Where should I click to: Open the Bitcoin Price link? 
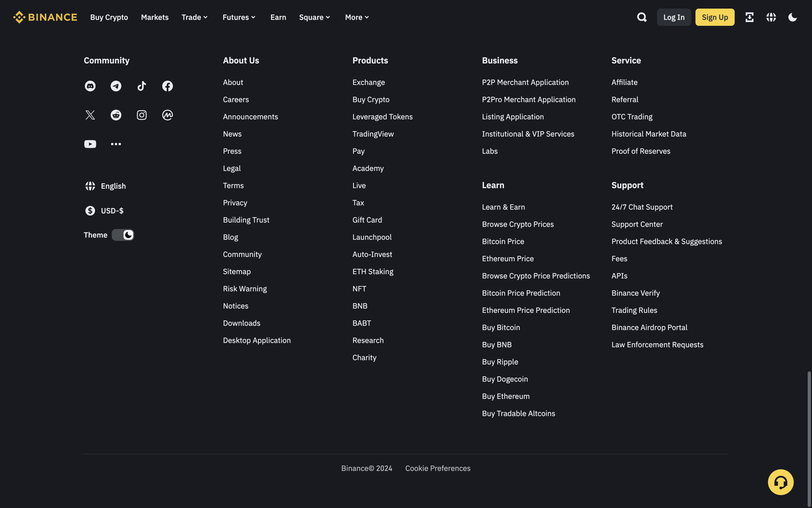pyautogui.click(x=503, y=241)
